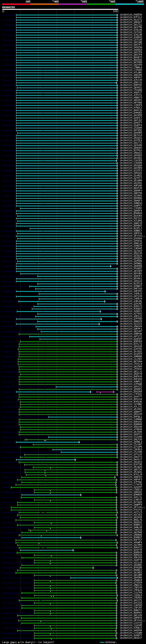The width and height of the screenshot is (146, 644).
Task: Open the last hit UniRef100_A6SGI7
Action: (131, 638)
